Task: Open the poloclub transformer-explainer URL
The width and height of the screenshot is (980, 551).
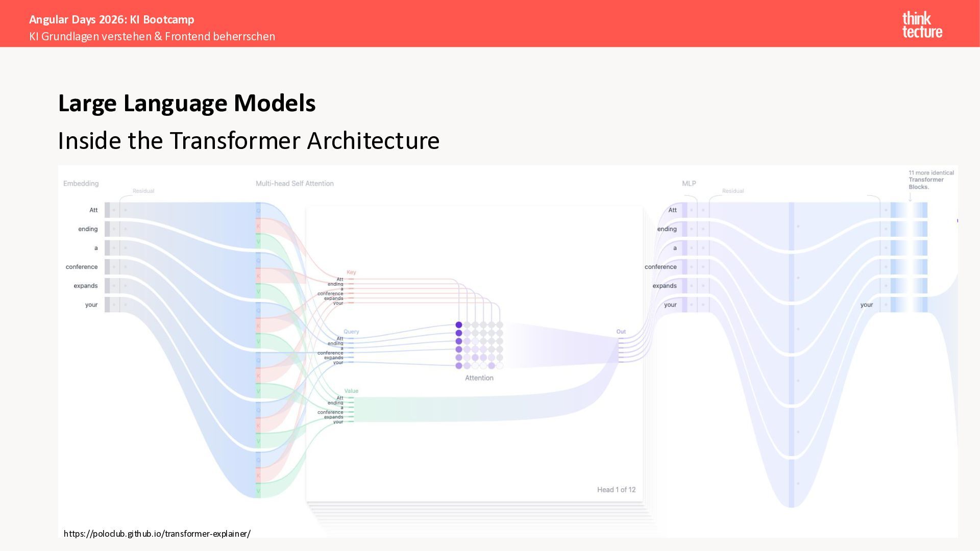Action: pyautogui.click(x=157, y=534)
